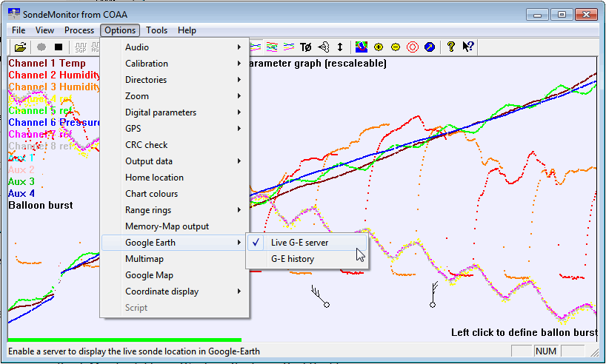Click the yellow zoom-in plus icon
The width and height of the screenshot is (606, 364).
[379, 47]
